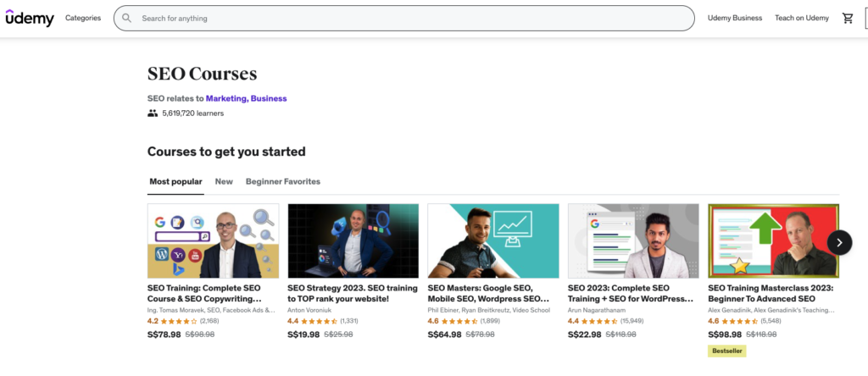Click the S$98.98 current price
This screenshot has width=868, height=376.
(x=725, y=335)
